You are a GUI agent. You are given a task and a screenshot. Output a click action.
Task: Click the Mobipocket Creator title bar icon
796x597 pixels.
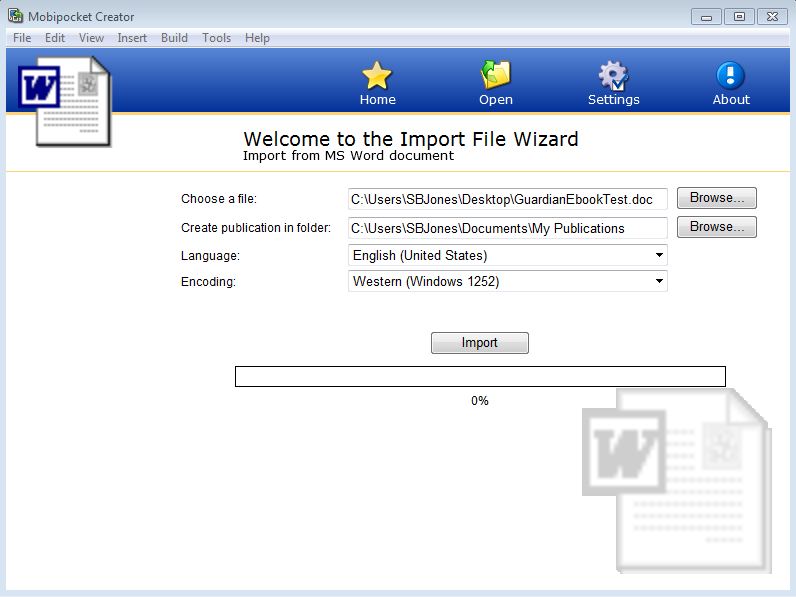[x=15, y=16]
